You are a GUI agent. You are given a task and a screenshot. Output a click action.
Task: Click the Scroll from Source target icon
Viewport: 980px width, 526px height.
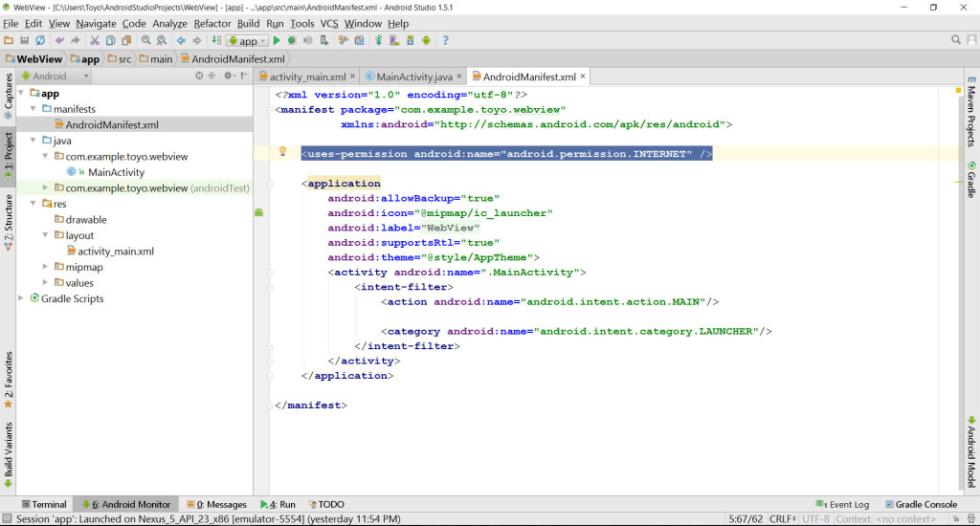click(x=199, y=76)
